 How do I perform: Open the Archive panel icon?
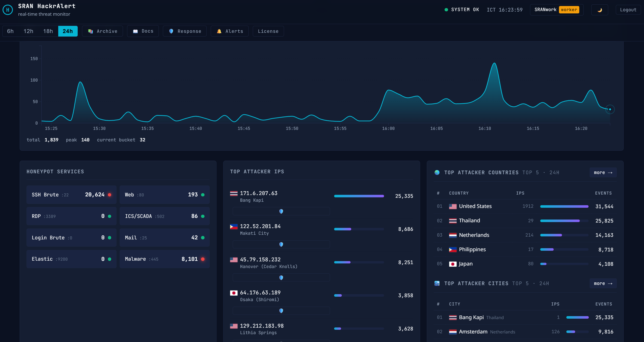(91, 31)
